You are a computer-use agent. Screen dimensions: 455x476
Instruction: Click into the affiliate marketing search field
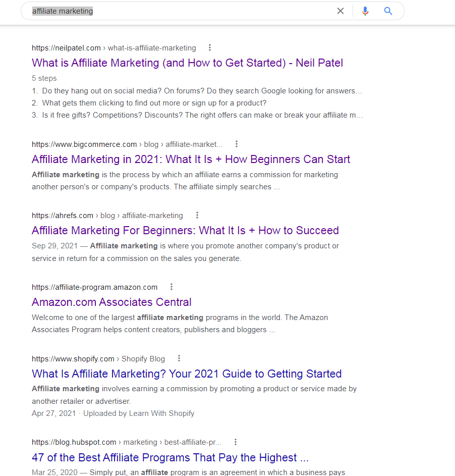click(x=182, y=11)
